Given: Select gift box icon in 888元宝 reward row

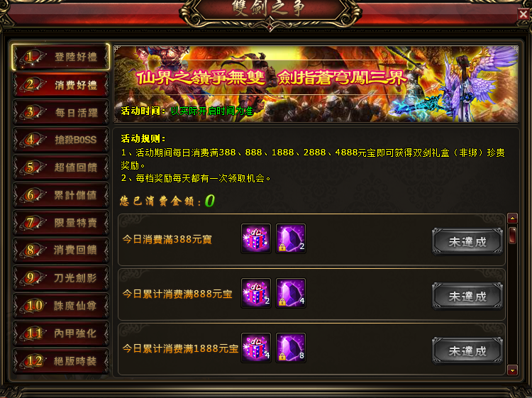Looking at the screenshot, I should (256, 293).
